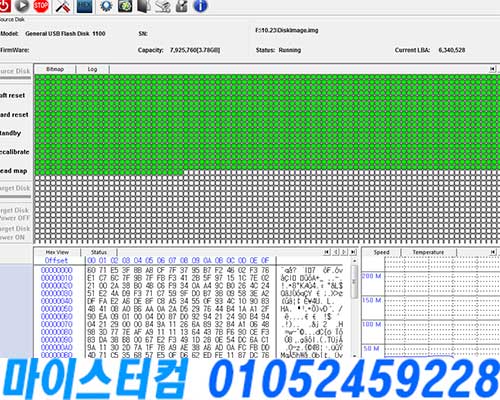This screenshot has height=400, width=500.
Task: Click the last-tab arrow in Hex View panel
Action: pyautogui.click(x=353, y=252)
